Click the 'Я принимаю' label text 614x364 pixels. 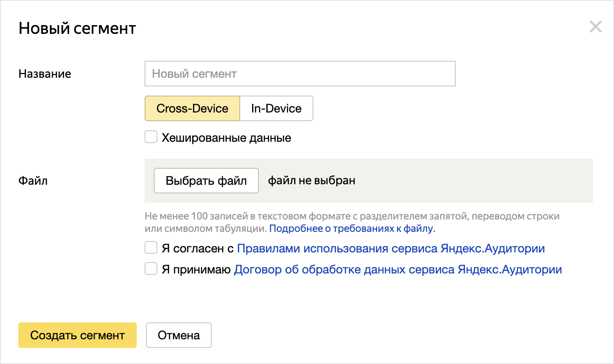[196, 269]
